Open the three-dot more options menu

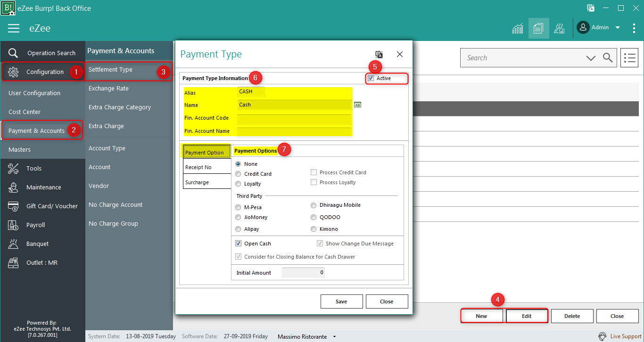point(634,28)
